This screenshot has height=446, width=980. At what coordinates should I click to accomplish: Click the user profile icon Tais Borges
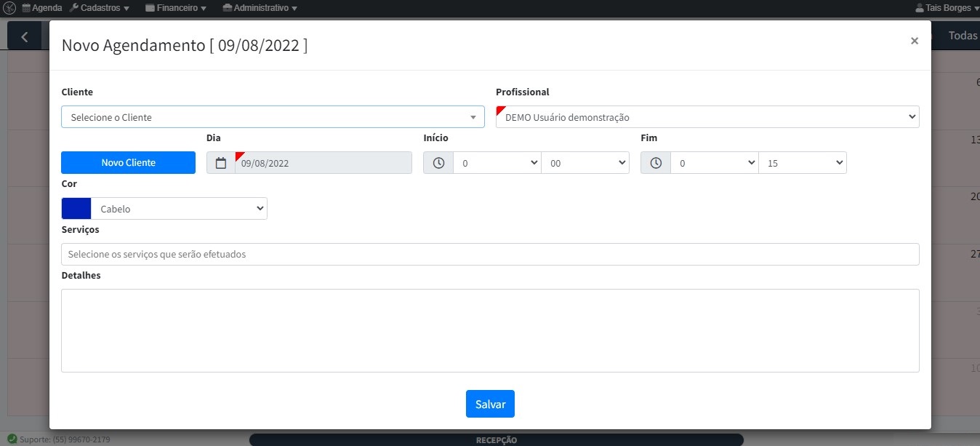920,8
